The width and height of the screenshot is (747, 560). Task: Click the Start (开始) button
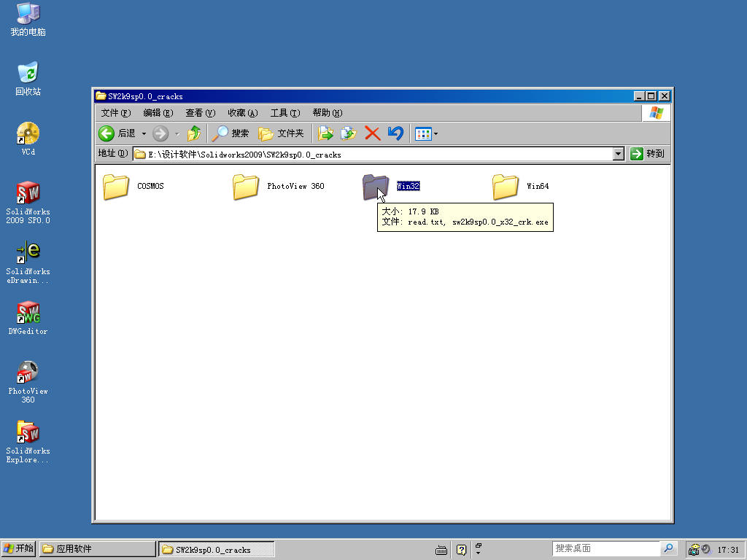tap(18, 549)
